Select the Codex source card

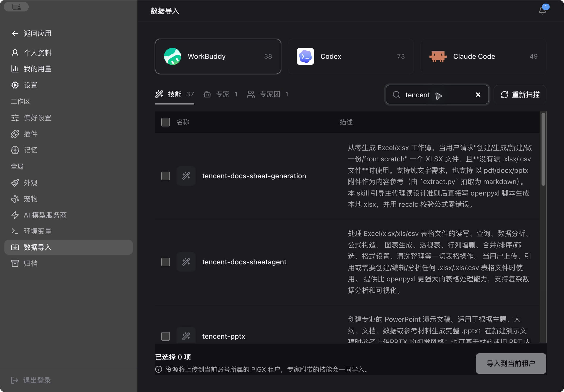(x=351, y=56)
